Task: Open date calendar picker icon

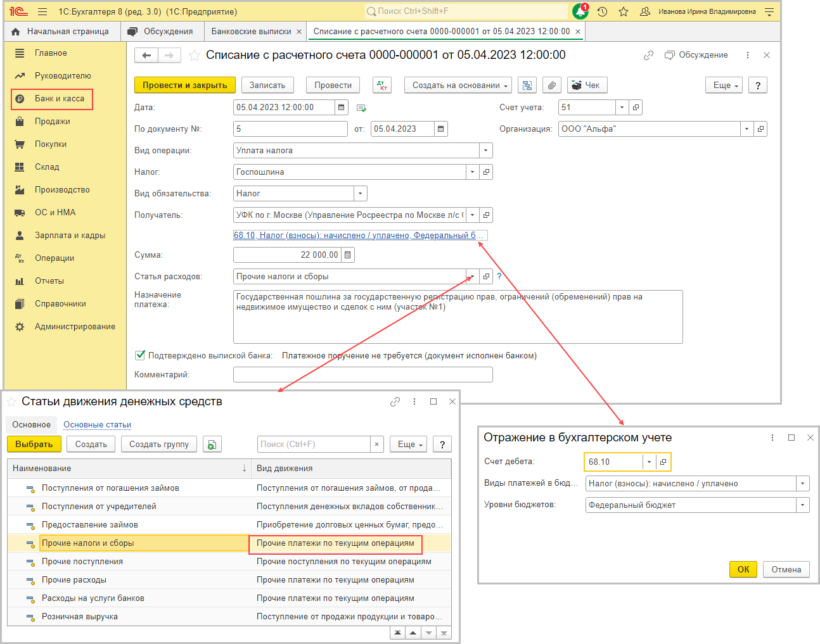Action: tap(342, 108)
